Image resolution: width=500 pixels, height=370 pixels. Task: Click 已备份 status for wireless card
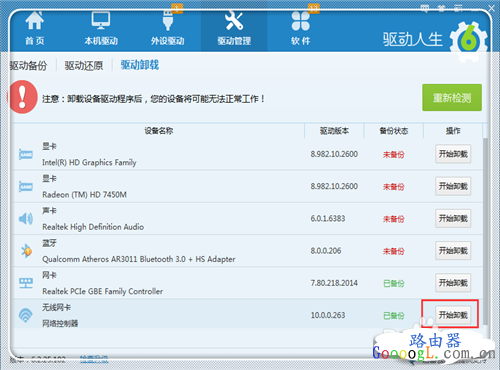point(393,316)
